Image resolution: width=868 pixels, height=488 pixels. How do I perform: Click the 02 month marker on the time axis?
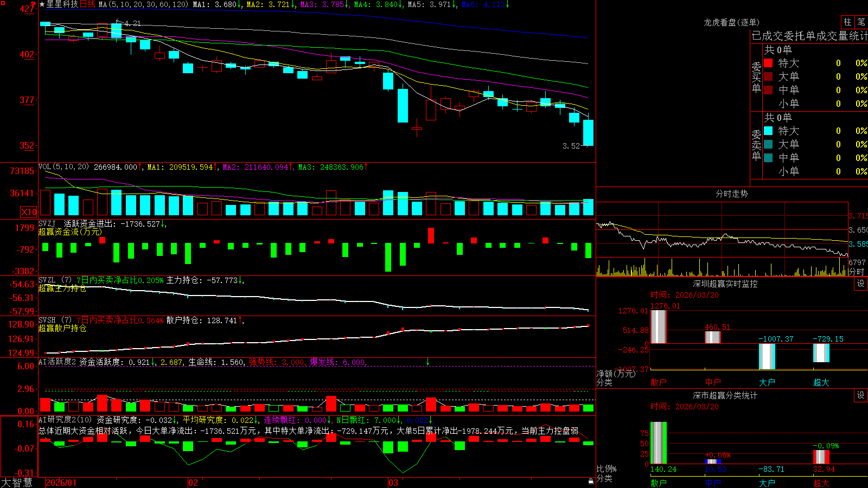[193, 483]
